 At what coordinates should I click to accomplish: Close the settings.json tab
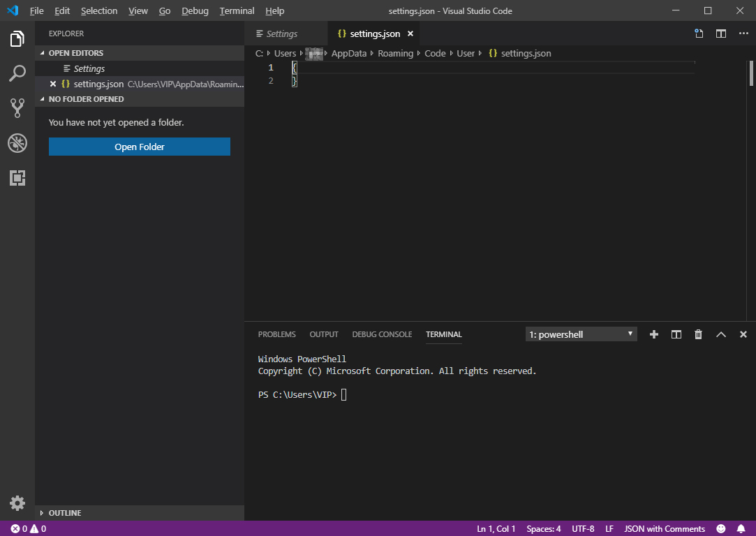click(410, 33)
